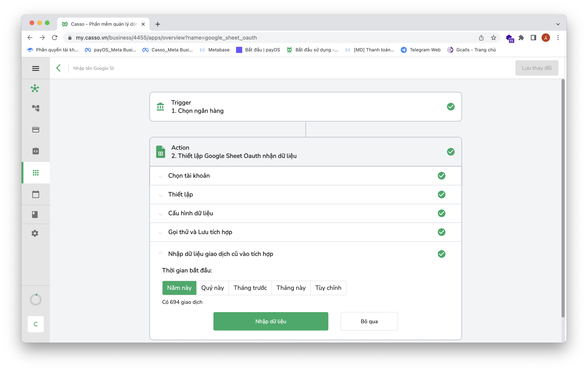Screen dimensions: 588x371
Task: Select the apps grid sidebar icon
Action: [36, 173]
